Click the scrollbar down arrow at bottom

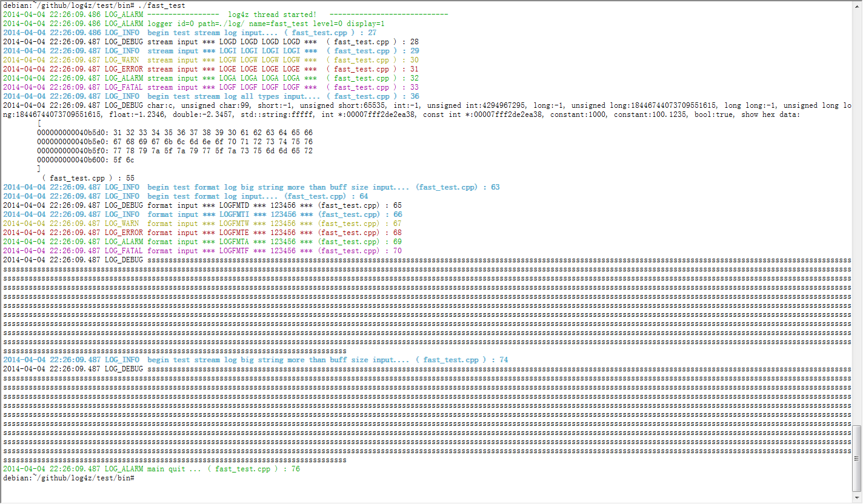pos(856,498)
